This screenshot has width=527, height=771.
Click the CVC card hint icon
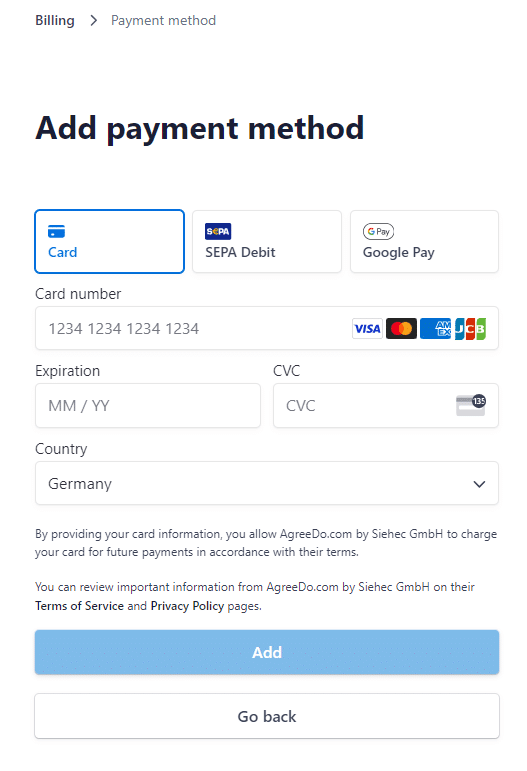(470, 405)
